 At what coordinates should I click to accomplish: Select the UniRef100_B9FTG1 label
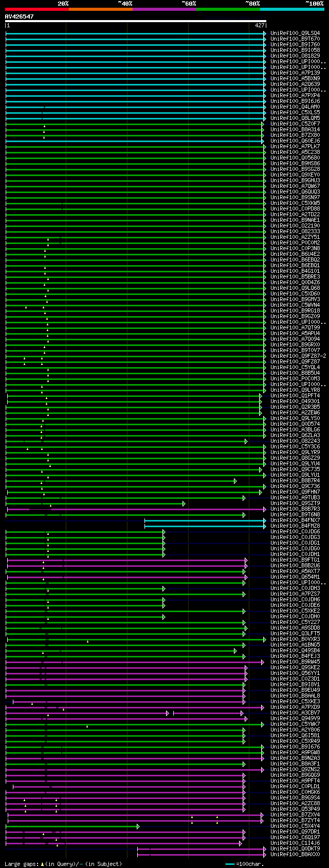tap(295, 560)
